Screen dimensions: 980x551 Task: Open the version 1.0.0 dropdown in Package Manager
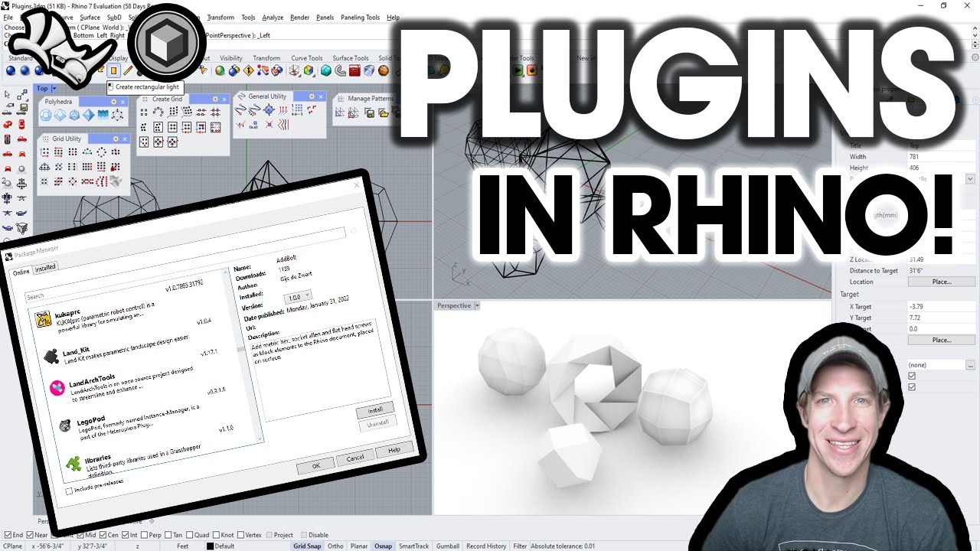pos(298,295)
